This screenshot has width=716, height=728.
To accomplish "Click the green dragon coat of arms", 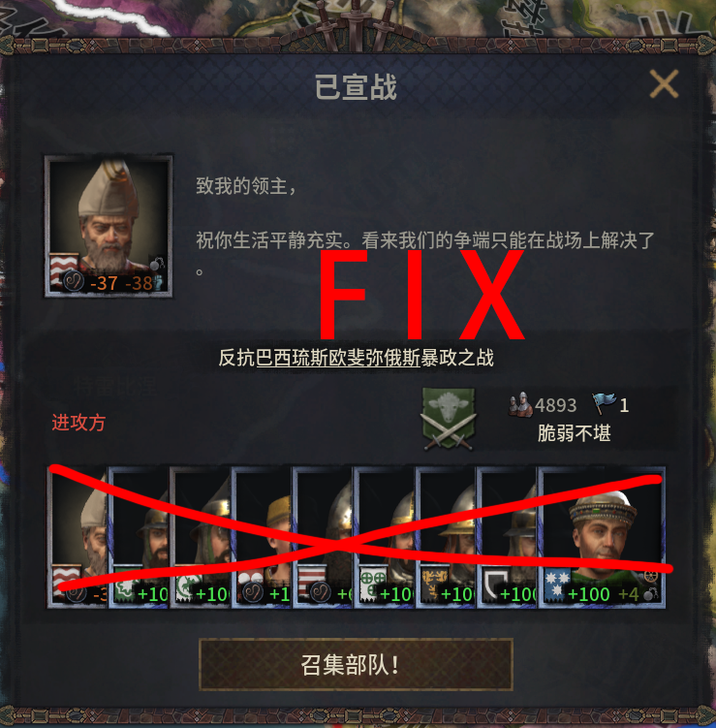I will [x=189, y=585].
